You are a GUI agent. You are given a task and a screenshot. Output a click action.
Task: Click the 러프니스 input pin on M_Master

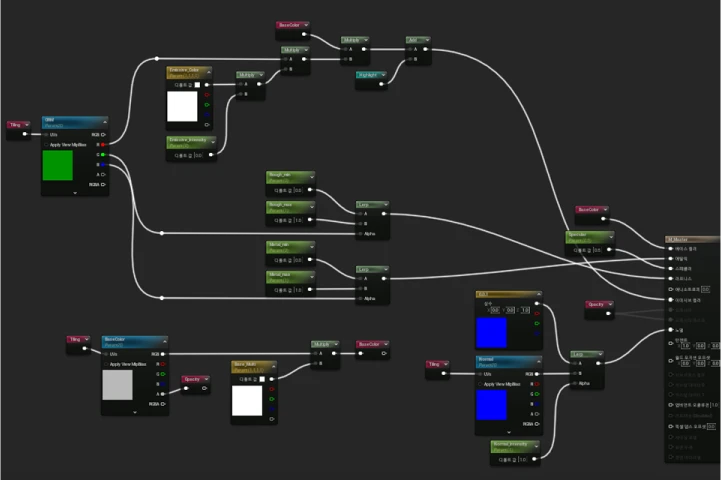click(x=670, y=278)
